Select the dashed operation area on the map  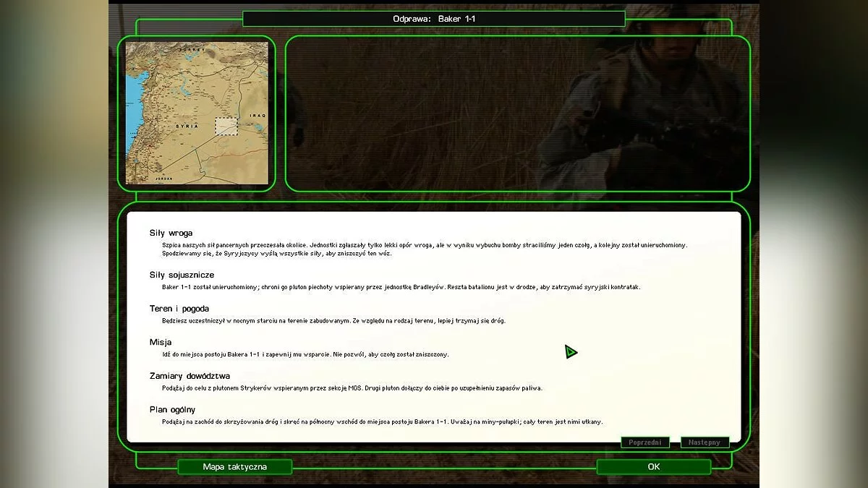pos(226,127)
